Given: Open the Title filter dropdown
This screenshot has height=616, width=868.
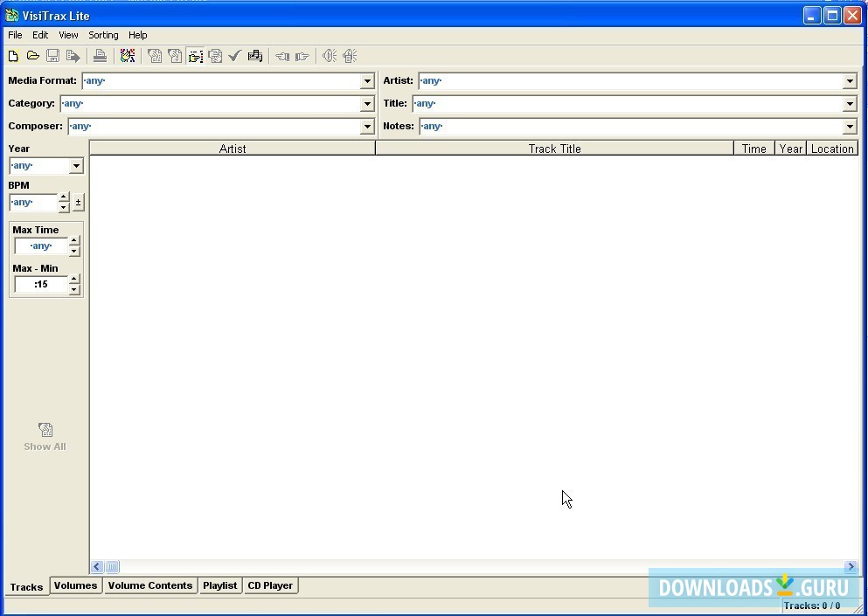Looking at the screenshot, I should pos(850,103).
